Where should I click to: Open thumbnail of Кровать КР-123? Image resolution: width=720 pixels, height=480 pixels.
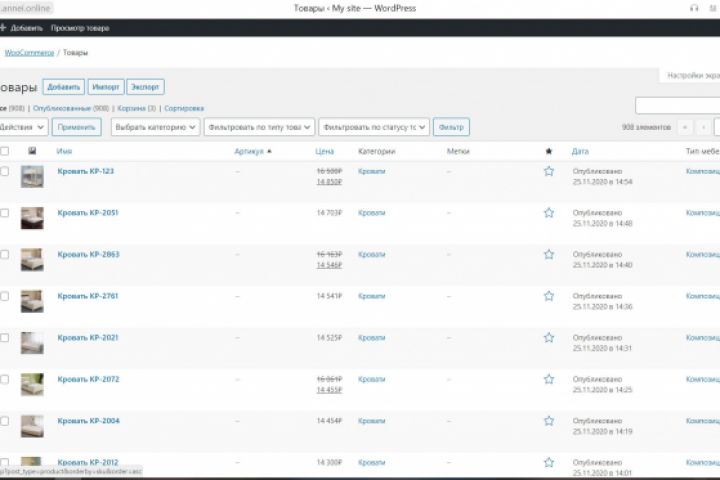click(x=32, y=176)
